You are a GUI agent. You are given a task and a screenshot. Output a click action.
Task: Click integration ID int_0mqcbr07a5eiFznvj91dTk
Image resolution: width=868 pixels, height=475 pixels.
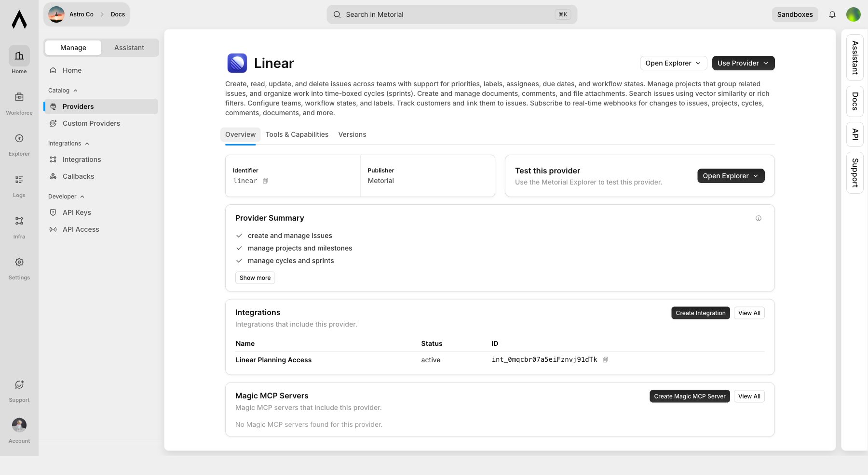click(544, 360)
